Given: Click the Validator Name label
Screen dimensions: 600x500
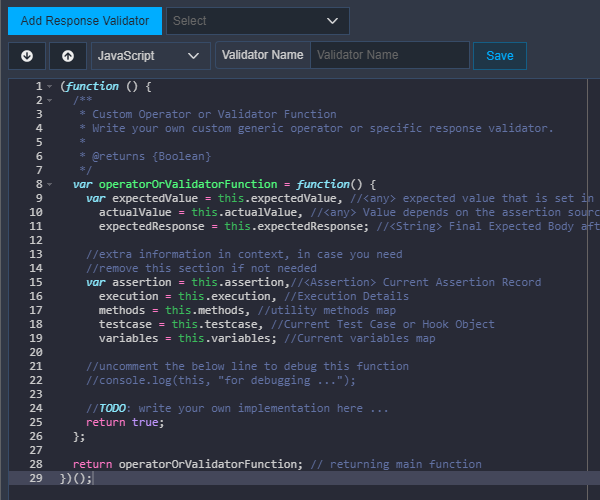Looking at the screenshot, I should click(262, 55).
